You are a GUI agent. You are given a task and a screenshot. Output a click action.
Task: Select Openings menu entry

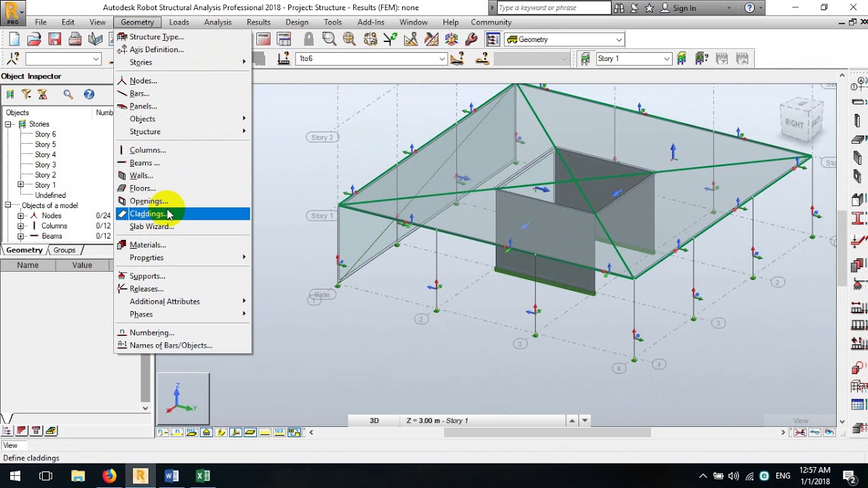pyautogui.click(x=183, y=201)
